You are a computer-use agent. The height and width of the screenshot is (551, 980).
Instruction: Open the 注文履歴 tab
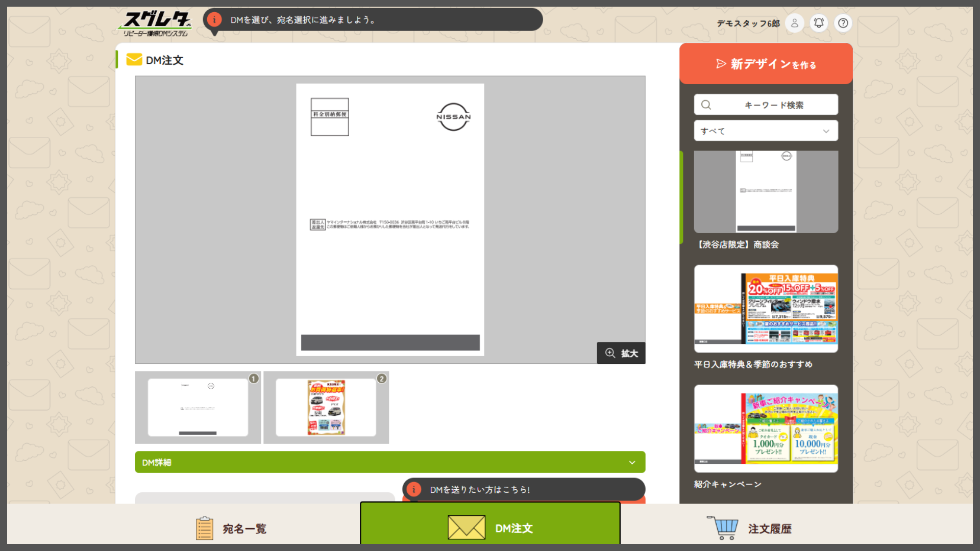pos(769,529)
